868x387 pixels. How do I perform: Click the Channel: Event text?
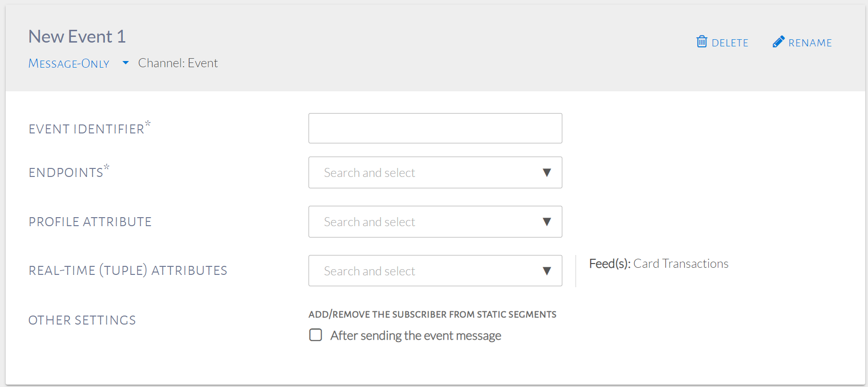coord(178,63)
